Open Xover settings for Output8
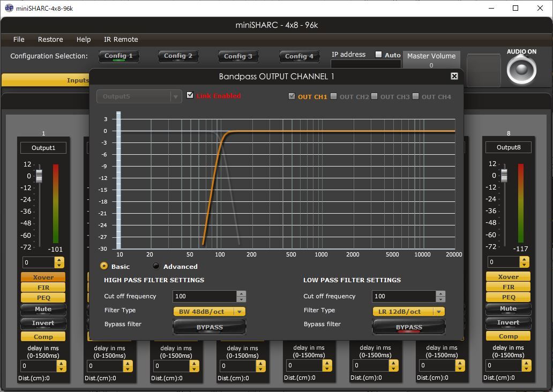Image resolution: width=553 pixels, height=392 pixels. [508, 277]
